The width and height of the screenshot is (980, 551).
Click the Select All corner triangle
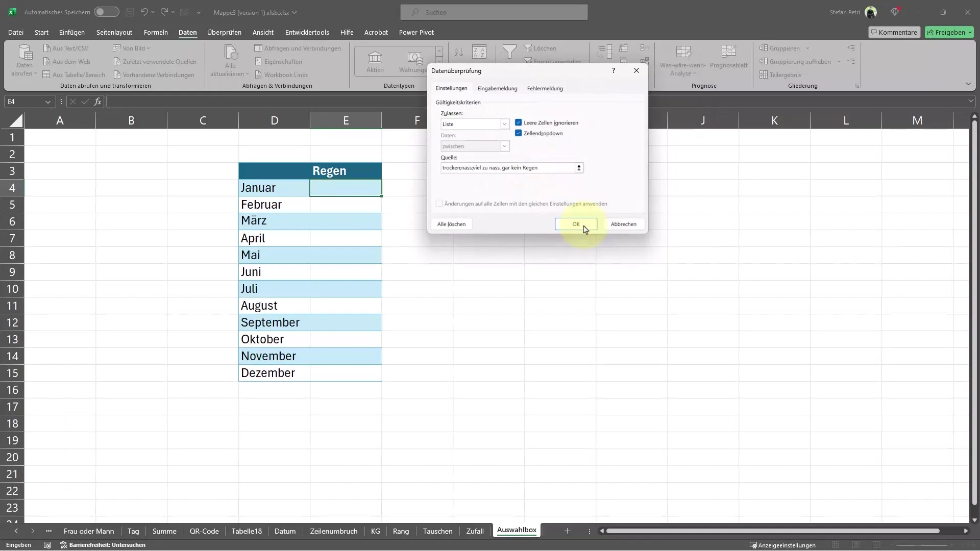click(x=16, y=120)
